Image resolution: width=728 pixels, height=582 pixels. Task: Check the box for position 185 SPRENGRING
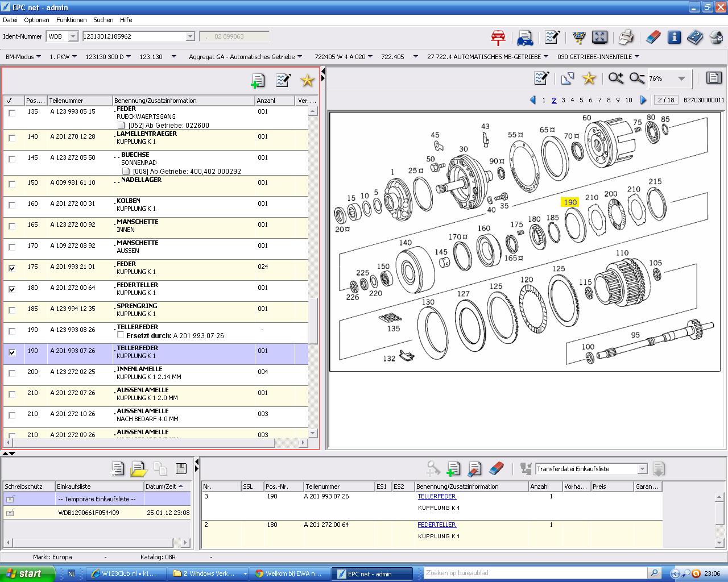coord(12,310)
